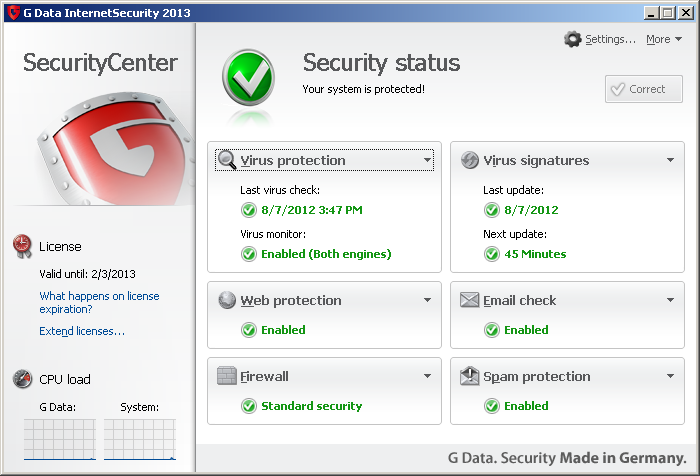Screen dimensions: 700x476
Task: Click the Firewall brick wall icon
Action: coord(227,377)
